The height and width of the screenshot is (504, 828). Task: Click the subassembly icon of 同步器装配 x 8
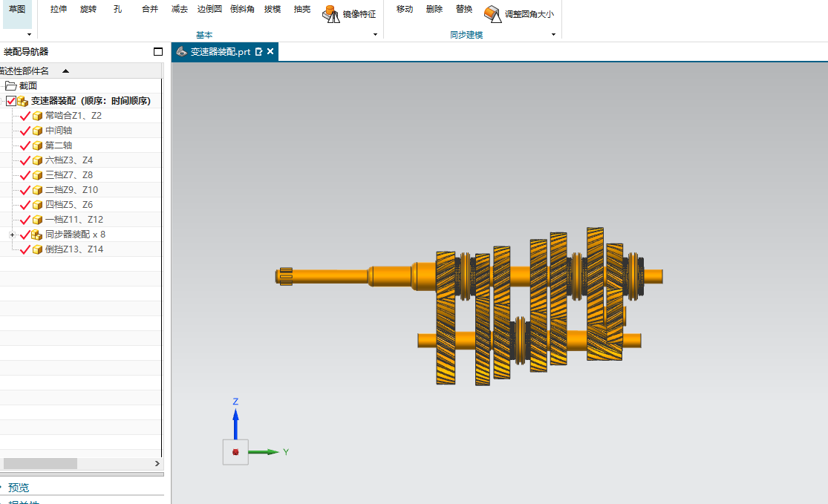coord(37,235)
